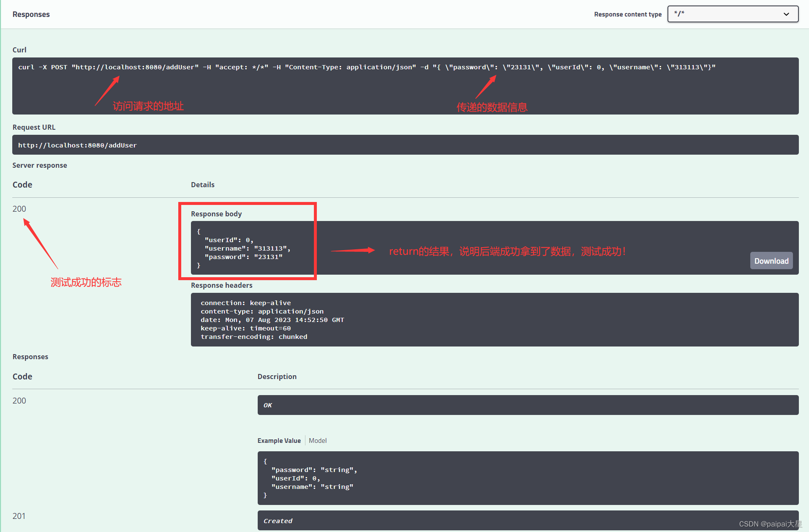
Task: Click the Server response heading
Action: (x=40, y=165)
